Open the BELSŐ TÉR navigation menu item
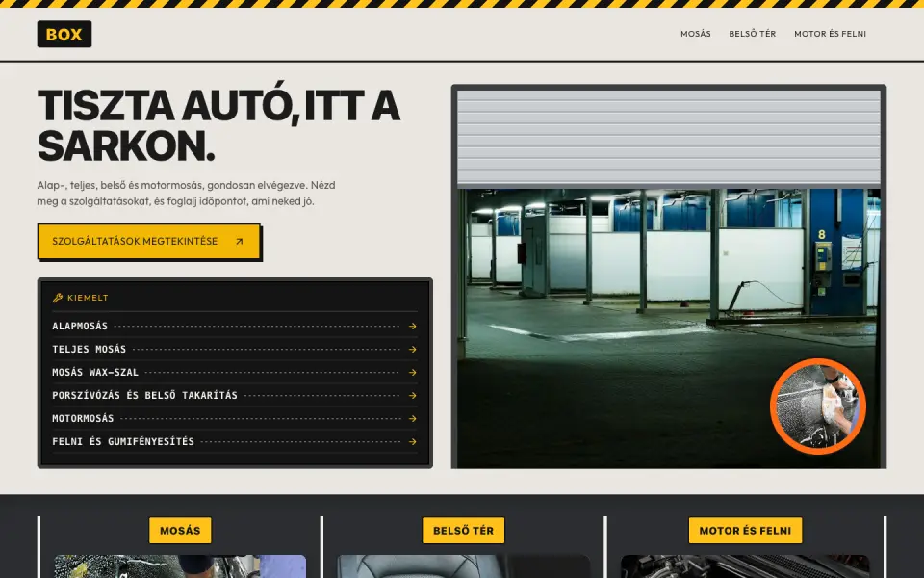 click(x=752, y=34)
